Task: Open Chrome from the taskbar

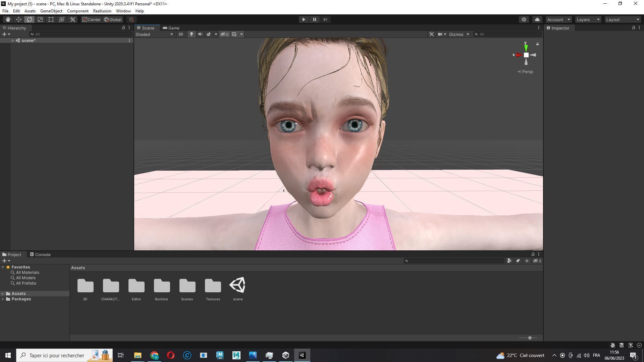Action: [x=154, y=355]
